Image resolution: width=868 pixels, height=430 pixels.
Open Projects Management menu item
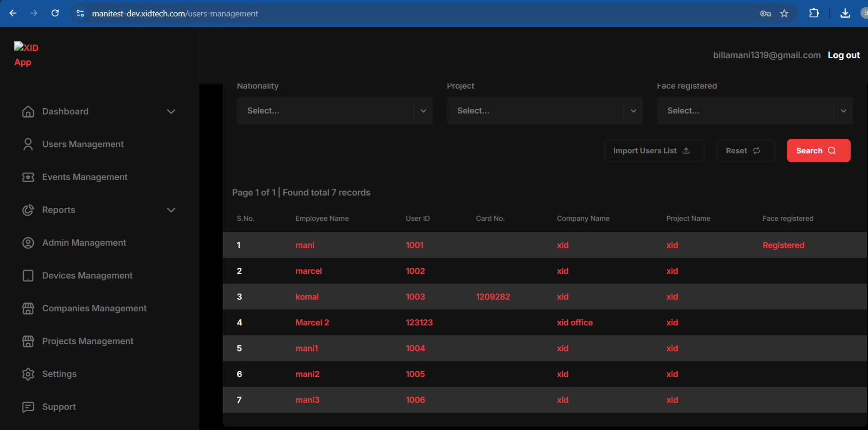click(88, 341)
